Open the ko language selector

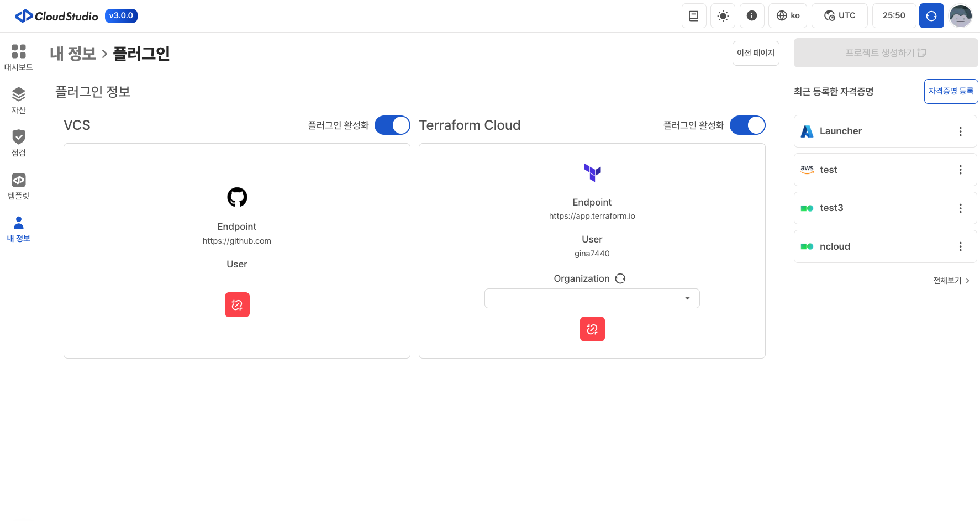tap(788, 16)
